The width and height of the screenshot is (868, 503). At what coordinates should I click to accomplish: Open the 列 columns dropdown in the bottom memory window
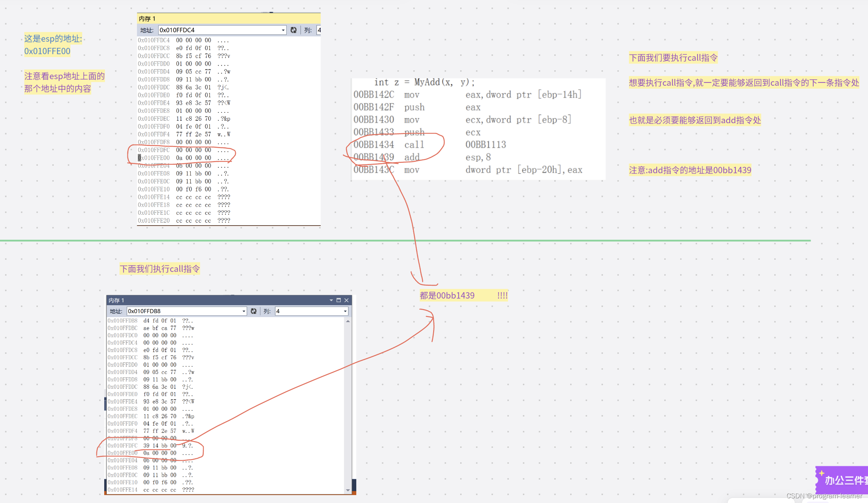tap(345, 311)
